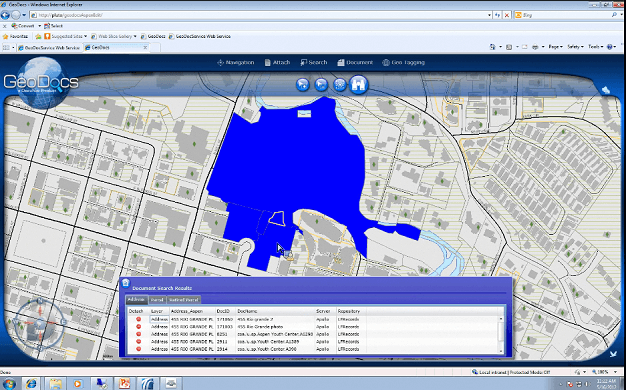Open the Safety dropdown menu
The height and width of the screenshot is (390, 626).
(x=575, y=47)
